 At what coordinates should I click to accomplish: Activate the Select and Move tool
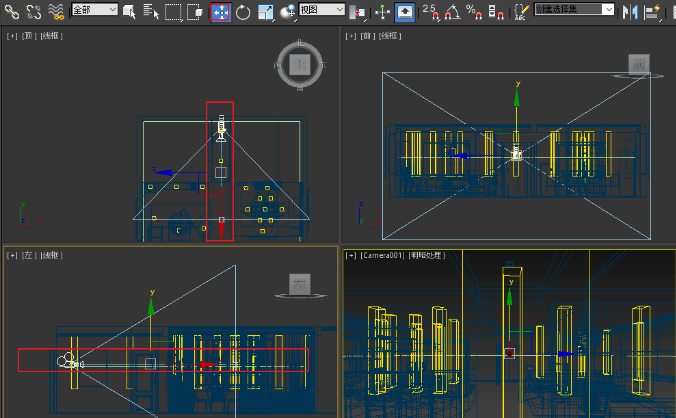(220, 12)
